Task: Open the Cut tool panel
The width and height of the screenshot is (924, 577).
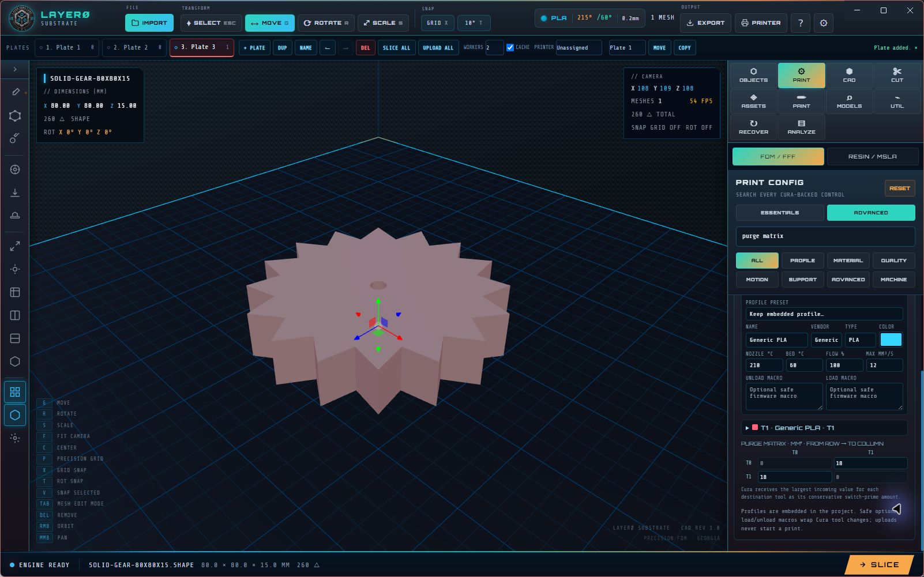Action: pyautogui.click(x=897, y=76)
